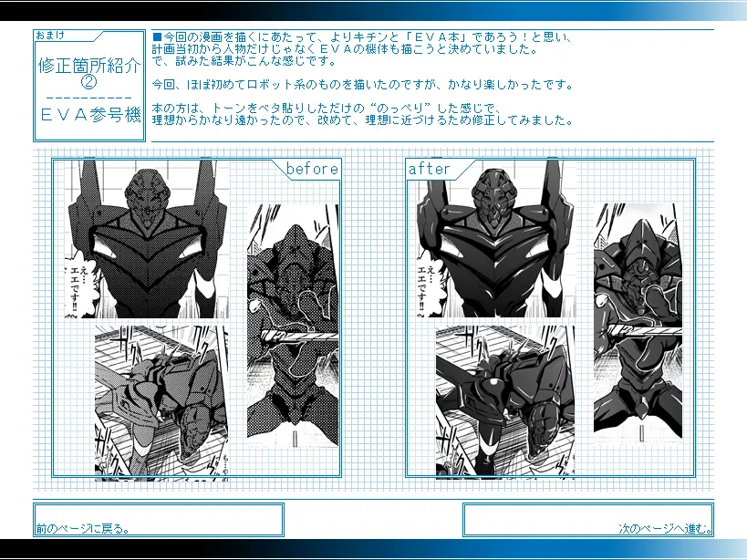This screenshot has height=560, width=747.
Task: Open the after tall EVA holding rifle panel
Action: 638,324
